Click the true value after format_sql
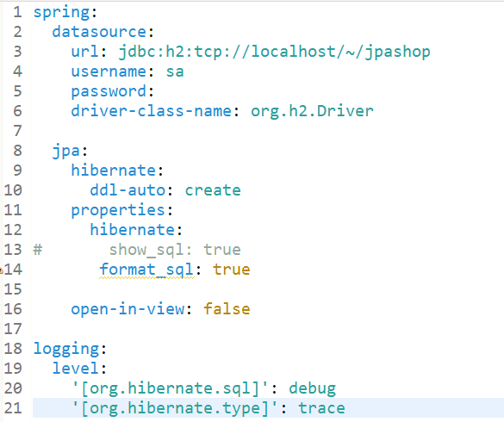This screenshot has height=422, width=504. 232,270
